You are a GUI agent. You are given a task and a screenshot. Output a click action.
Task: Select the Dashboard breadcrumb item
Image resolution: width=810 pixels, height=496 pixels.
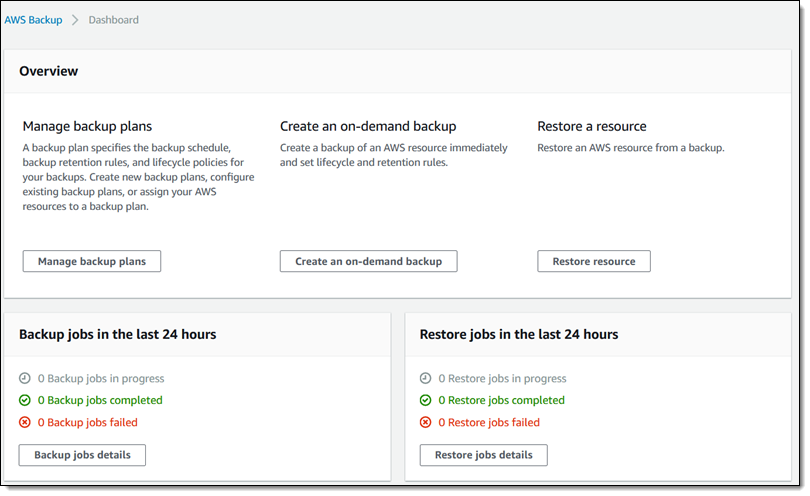pos(113,20)
